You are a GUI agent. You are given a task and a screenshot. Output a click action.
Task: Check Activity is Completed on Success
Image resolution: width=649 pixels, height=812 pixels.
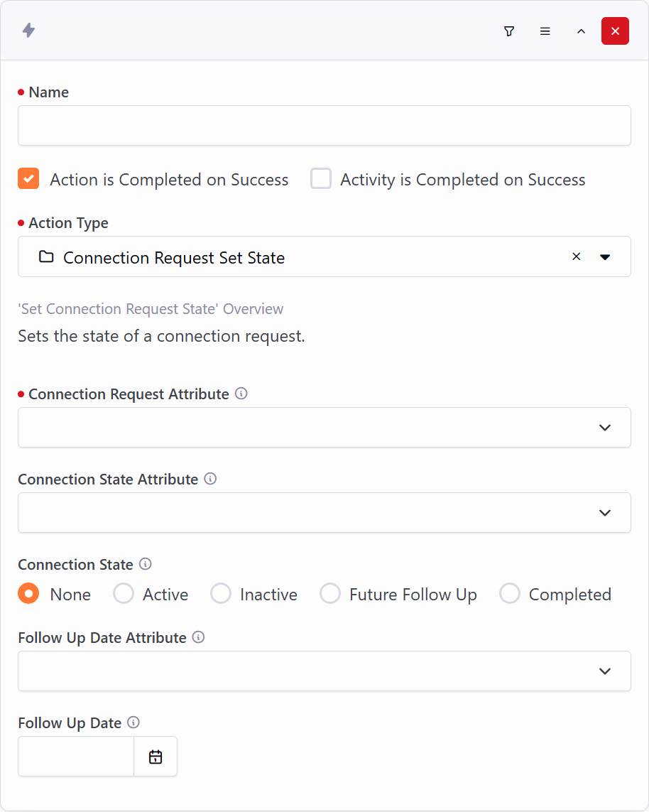(x=321, y=179)
